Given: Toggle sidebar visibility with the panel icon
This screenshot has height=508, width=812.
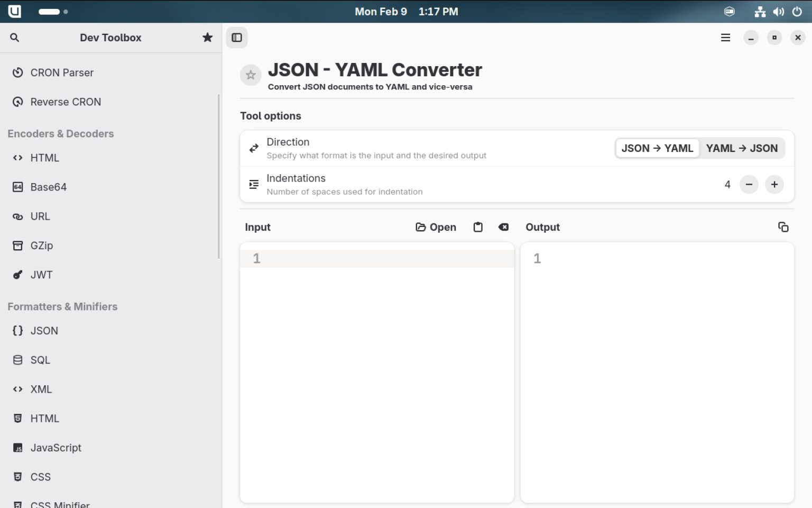Looking at the screenshot, I should point(237,38).
